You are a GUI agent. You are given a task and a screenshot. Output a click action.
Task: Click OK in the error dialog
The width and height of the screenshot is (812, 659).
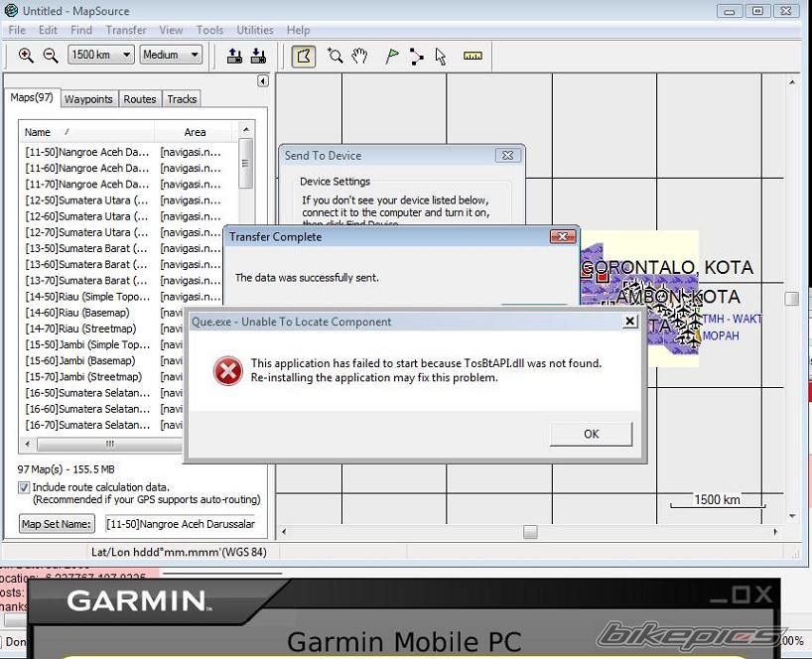[x=591, y=434]
